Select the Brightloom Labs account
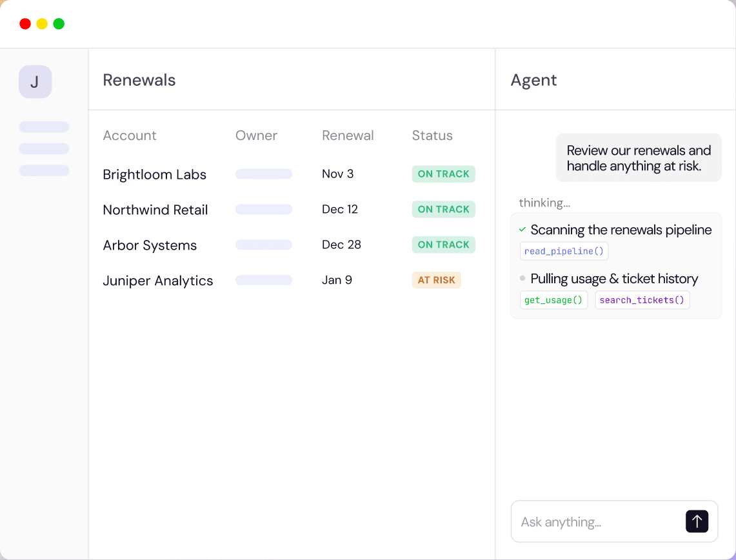 pyautogui.click(x=154, y=175)
